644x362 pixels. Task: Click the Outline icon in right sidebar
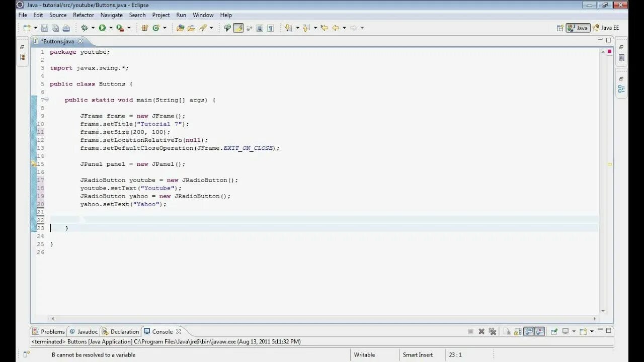click(x=621, y=89)
